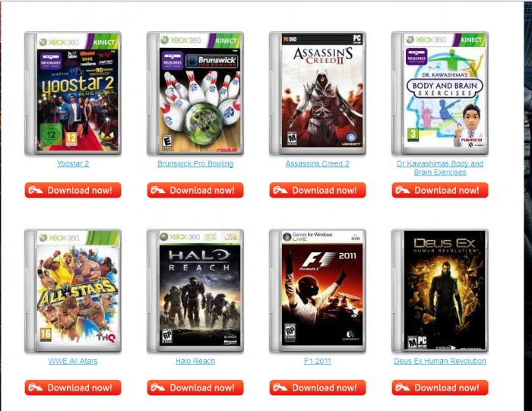Screen dimensions: 532x411
Task: Follow the Yoostar 2 title link
Action: 73,164
